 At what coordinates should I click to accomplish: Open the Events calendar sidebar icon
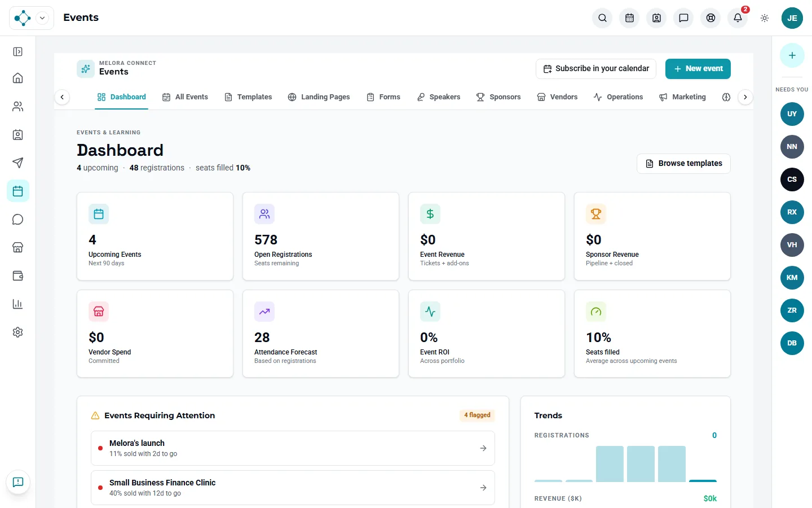(x=18, y=191)
